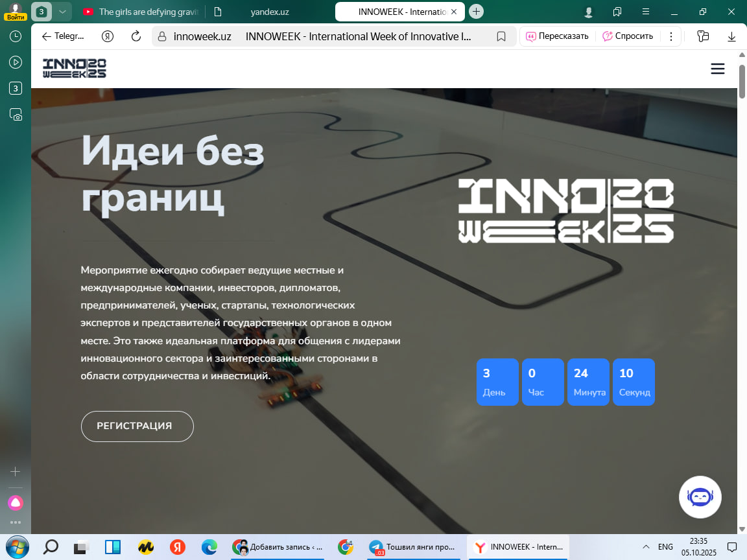This screenshot has width=747, height=560.
Task: Open the history clock icon in the sidebar
Action: (16, 37)
